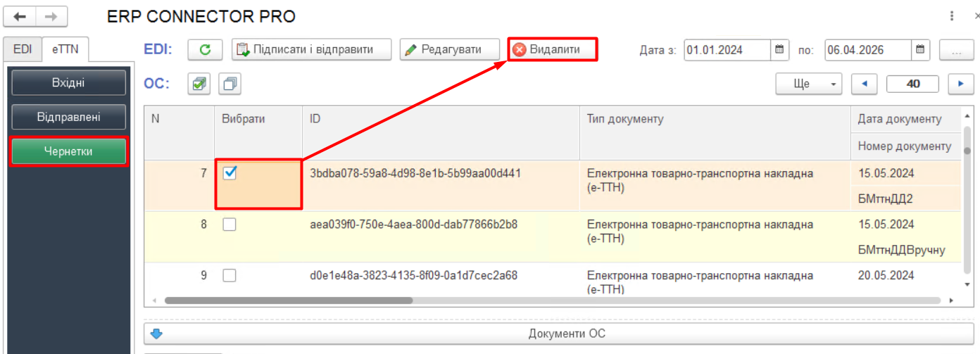Open the Відправлені folder
This screenshot has width=980, height=354.
click(x=68, y=117)
